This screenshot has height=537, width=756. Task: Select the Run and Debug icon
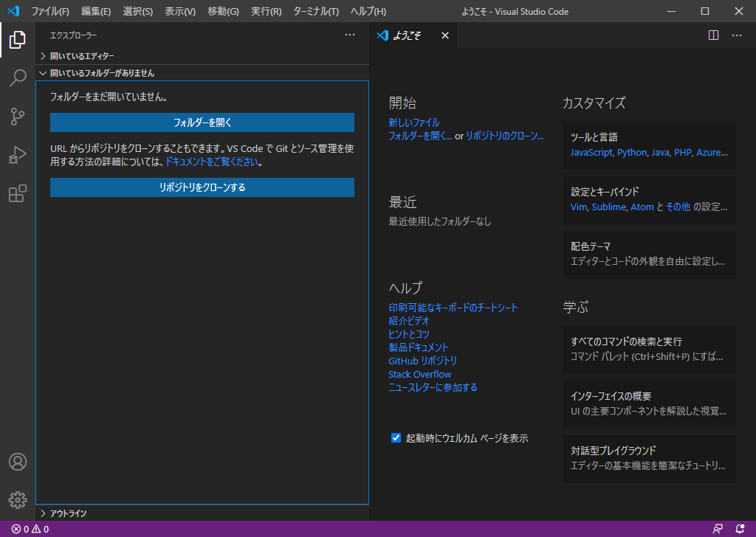tap(17, 155)
